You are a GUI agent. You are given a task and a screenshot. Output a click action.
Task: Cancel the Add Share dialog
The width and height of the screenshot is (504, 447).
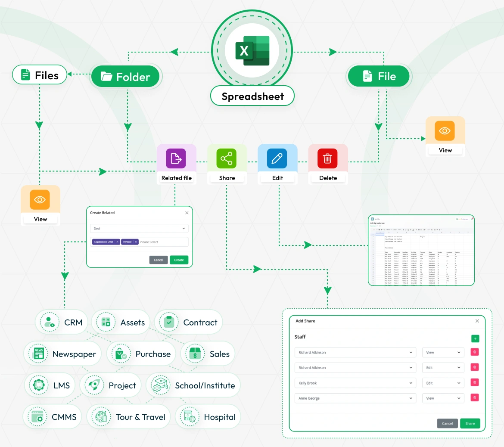(x=447, y=424)
